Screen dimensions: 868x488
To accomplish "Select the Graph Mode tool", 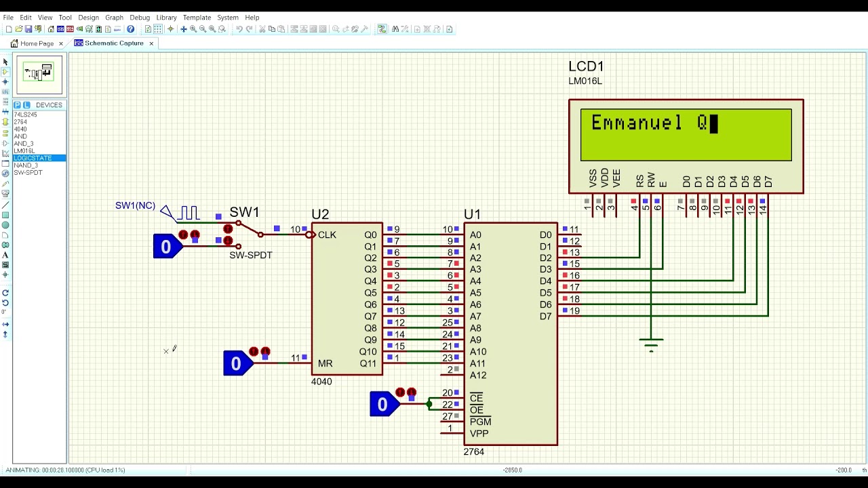I will 5,152.
